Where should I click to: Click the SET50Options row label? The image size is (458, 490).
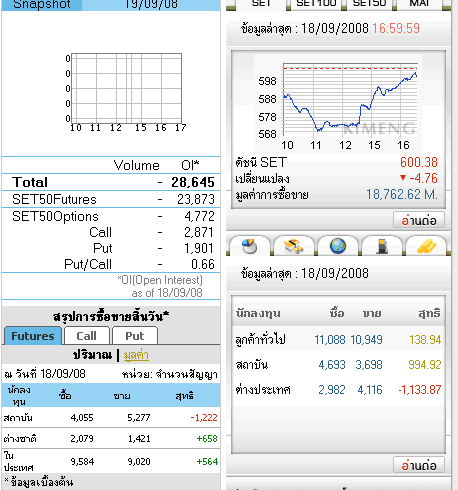[55, 217]
